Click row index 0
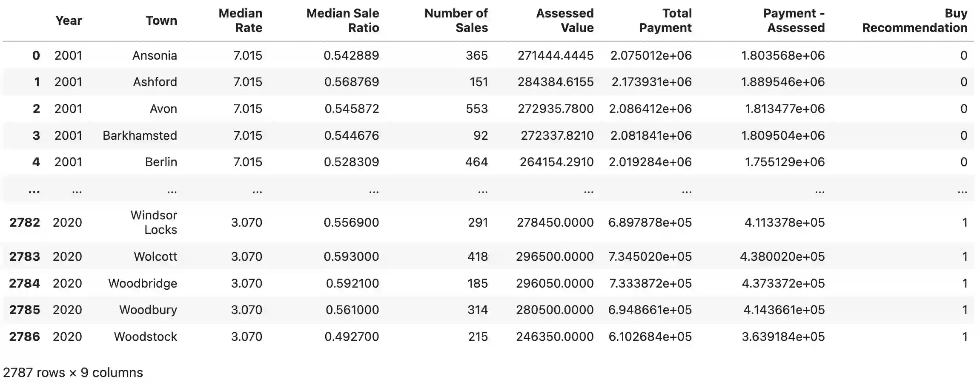This screenshot has height=386, width=980. 36,55
